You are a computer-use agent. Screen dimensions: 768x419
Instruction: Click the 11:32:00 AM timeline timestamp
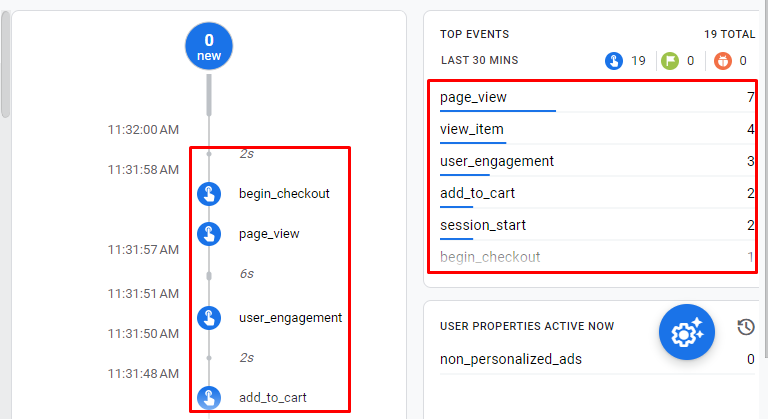click(143, 130)
